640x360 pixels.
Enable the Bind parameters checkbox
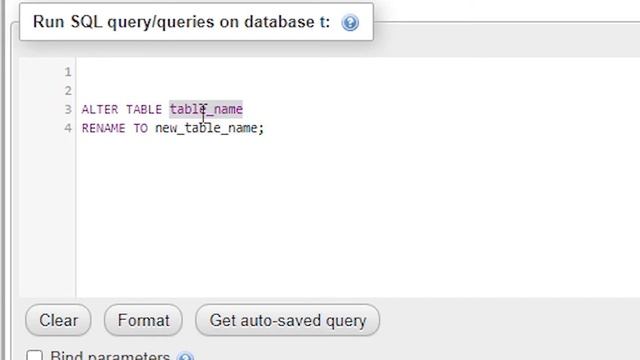click(34, 355)
